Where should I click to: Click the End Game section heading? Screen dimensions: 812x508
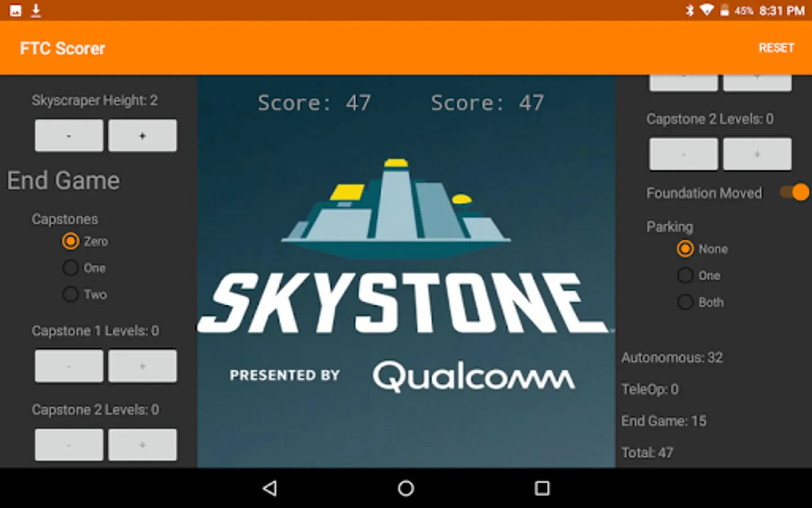[x=63, y=181]
